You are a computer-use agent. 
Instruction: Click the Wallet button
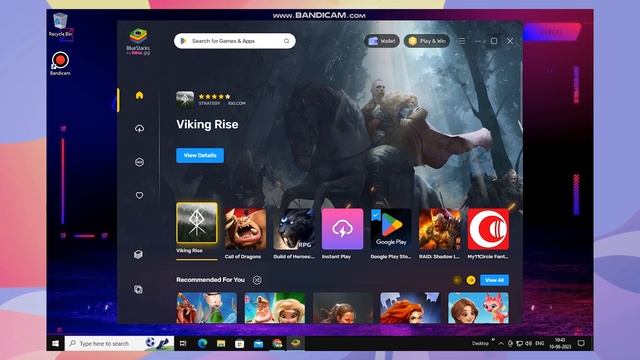tap(382, 41)
